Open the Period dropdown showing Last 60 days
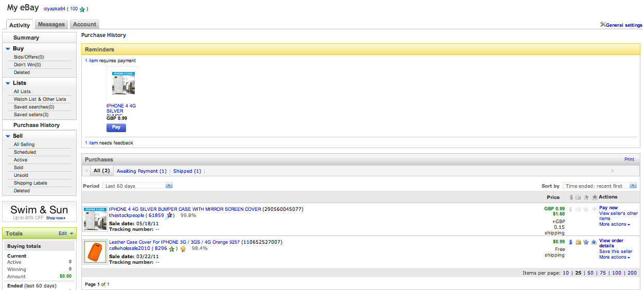 click(138, 186)
